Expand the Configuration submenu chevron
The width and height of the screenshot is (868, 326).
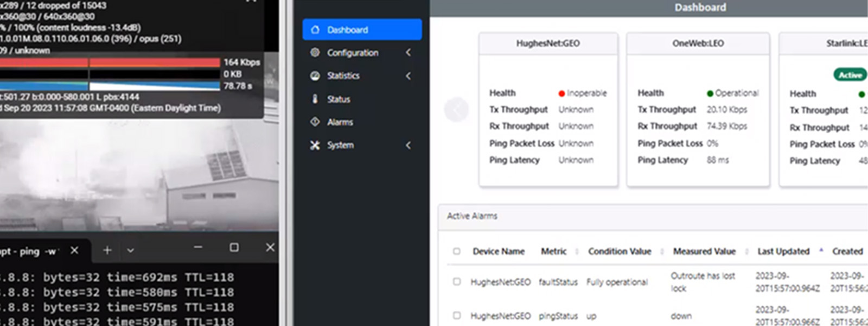coord(409,53)
